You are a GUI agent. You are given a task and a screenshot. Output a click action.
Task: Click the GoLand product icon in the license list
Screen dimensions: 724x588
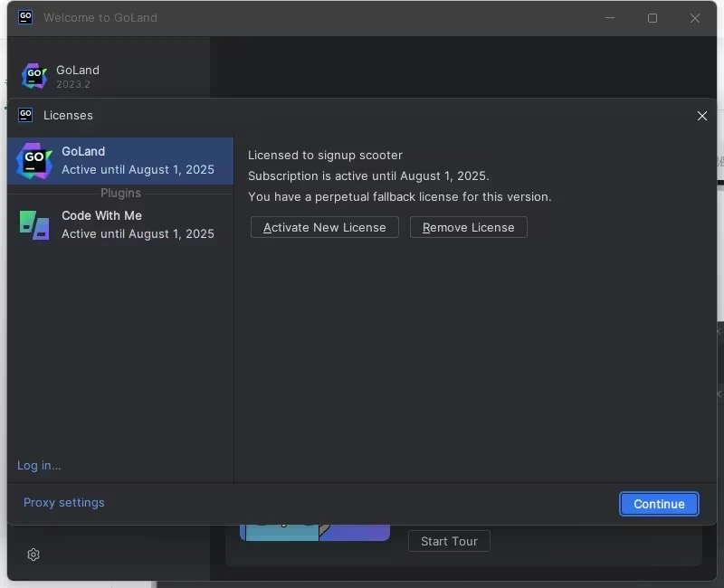pyautogui.click(x=34, y=160)
